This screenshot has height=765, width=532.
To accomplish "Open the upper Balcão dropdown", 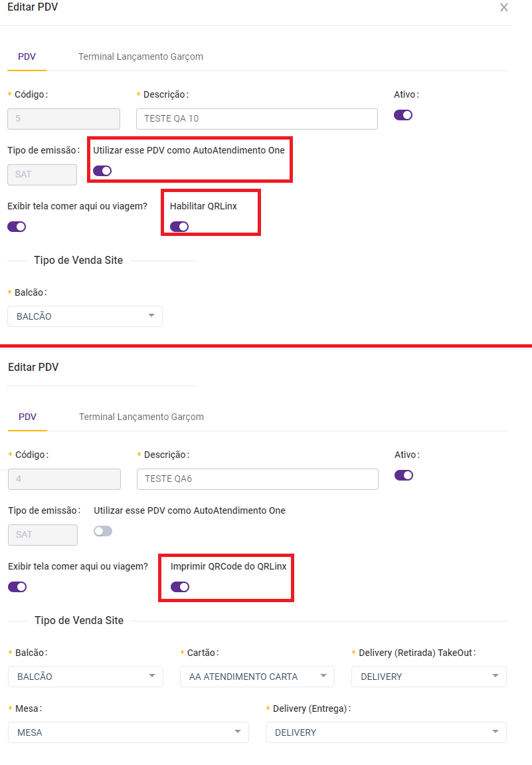I will pyautogui.click(x=85, y=316).
